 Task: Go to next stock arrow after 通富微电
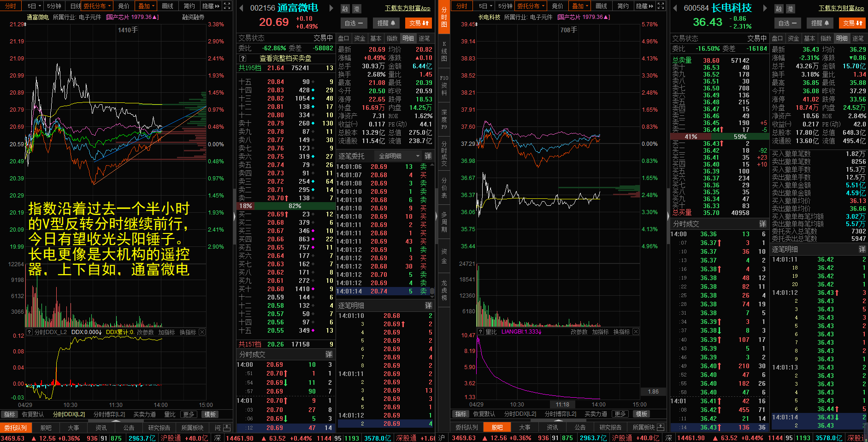coord(331,8)
